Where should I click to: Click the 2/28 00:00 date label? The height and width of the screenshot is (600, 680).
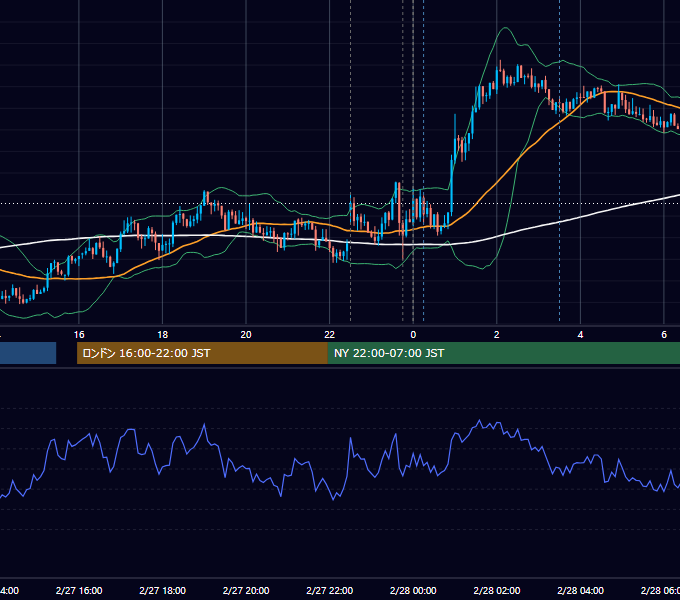[413, 590]
